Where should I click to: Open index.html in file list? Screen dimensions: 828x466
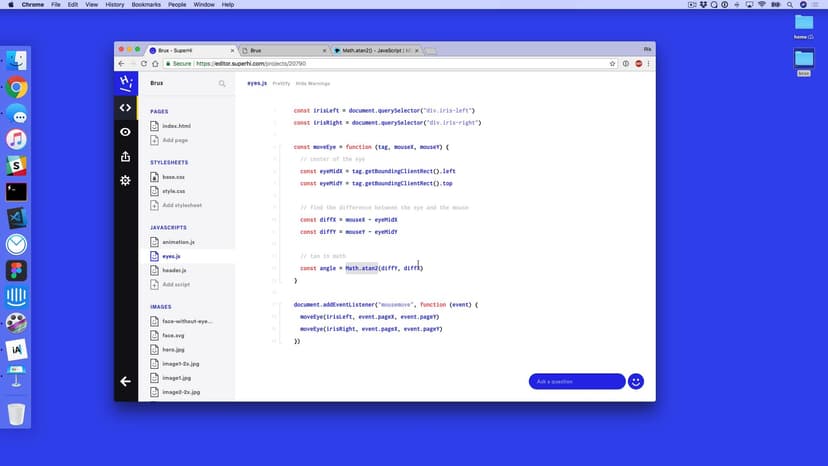pos(175,126)
